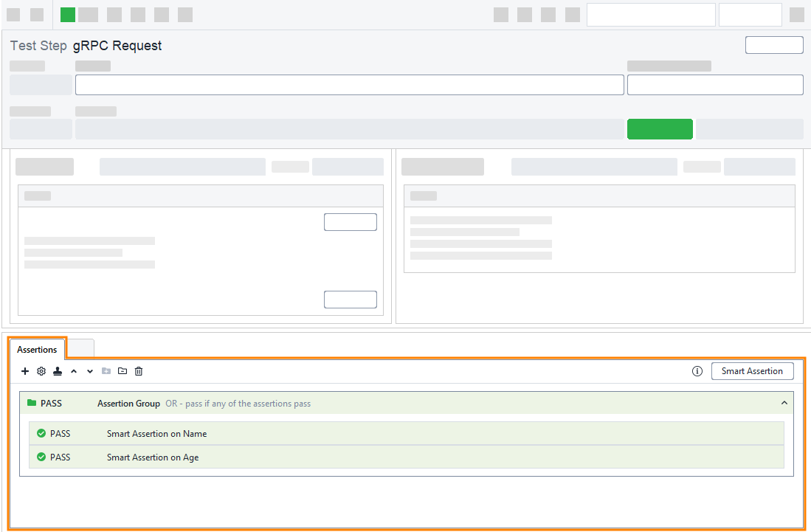The height and width of the screenshot is (532, 811).
Task: Select the PASS status icon on Smart Assertion on Age
Action: 42,457
